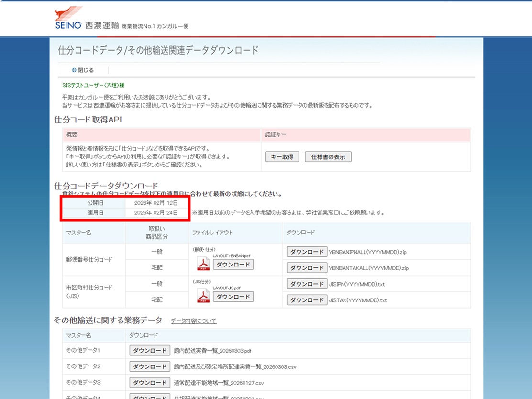This screenshot has width=532, height=399.
Task: Click the ファイルレイアウト column header
Action: click(x=212, y=233)
